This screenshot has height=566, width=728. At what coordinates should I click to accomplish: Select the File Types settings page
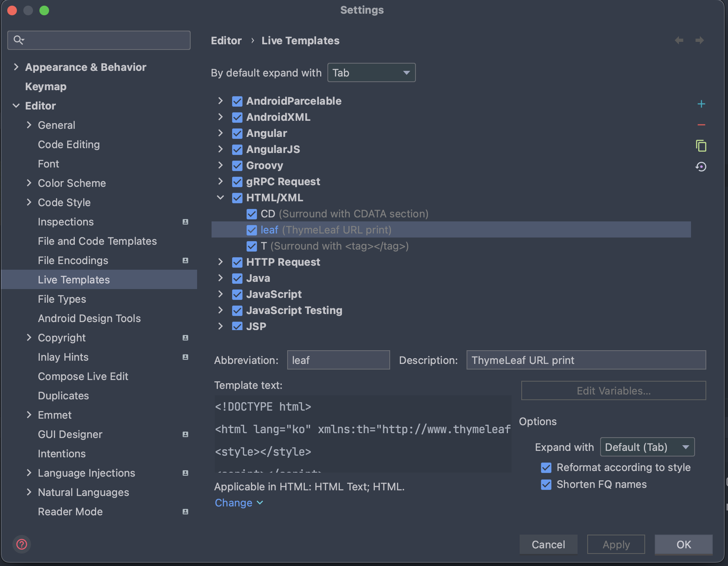click(x=62, y=299)
